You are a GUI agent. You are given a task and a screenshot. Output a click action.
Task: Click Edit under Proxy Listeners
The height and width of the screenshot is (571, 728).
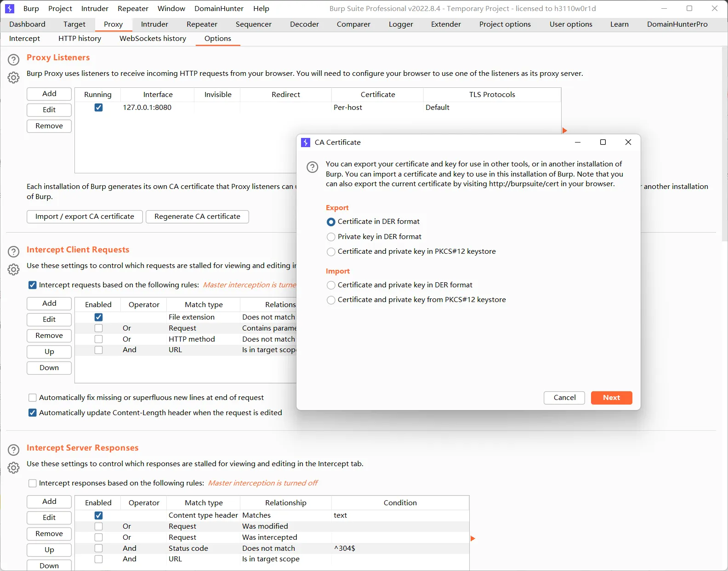pyautogui.click(x=49, y=110)
